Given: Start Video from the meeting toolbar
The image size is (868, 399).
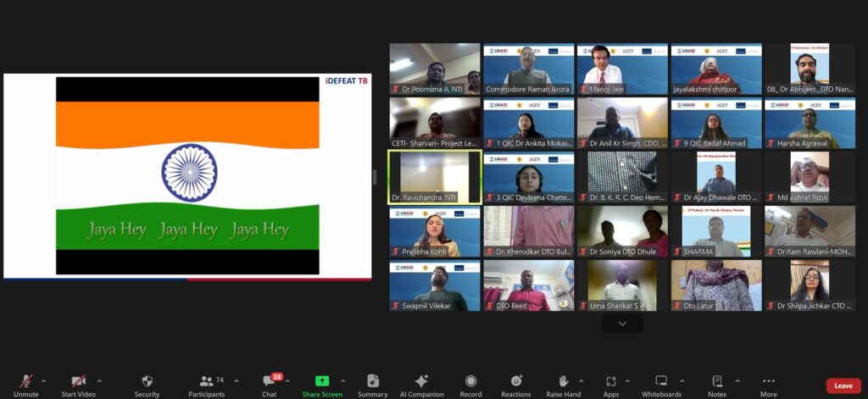Looking at the screenshot, I should [78, 383].
